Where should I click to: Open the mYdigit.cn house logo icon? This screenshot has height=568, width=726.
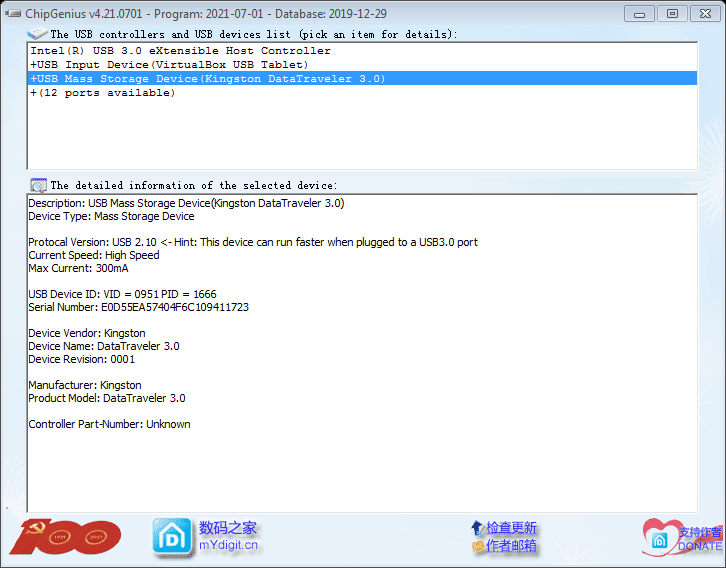[x=172, y=537]
